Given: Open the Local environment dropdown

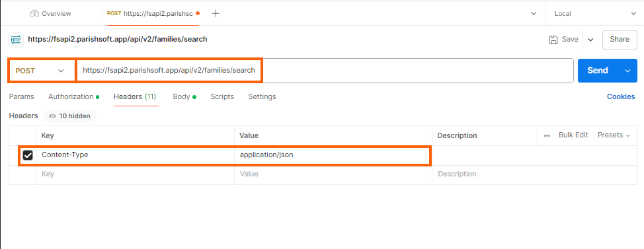Looking at the screenshot, I should [x=595, y=13].
